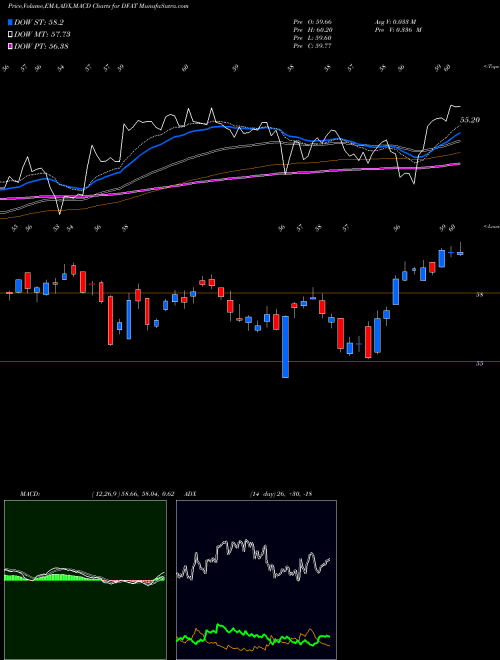
Task: Click the 58 price axis label
Action: click(479, 295)
